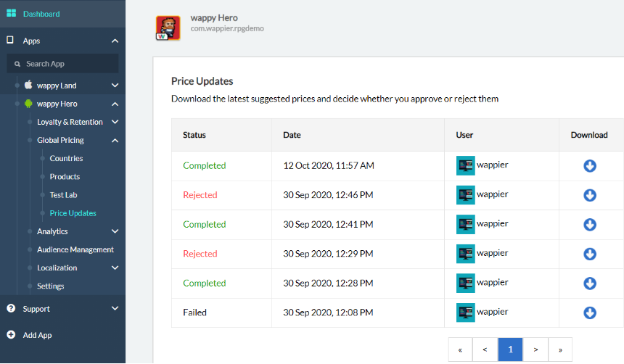Open the Test Lab page

(63, 195)
